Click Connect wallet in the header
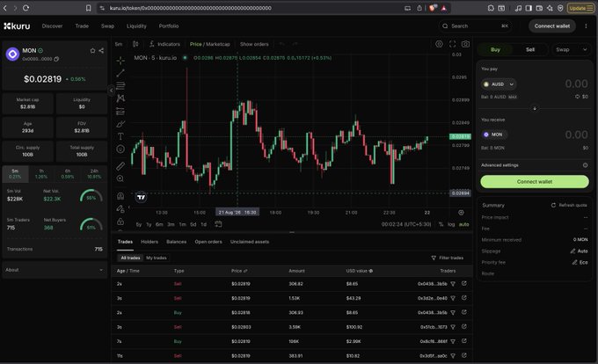Screen dimensions: 598x364 [552, 25]
